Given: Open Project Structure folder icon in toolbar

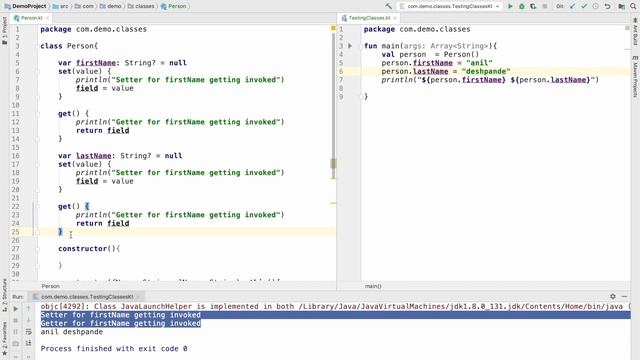Looking at the screenshot, I should [621, 6].
